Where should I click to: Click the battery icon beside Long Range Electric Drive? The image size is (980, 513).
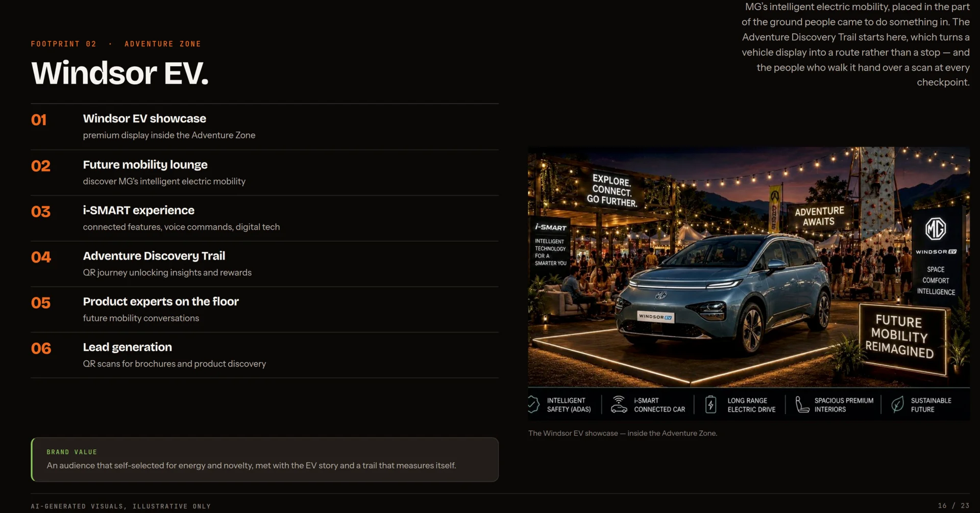click(710, 404)
